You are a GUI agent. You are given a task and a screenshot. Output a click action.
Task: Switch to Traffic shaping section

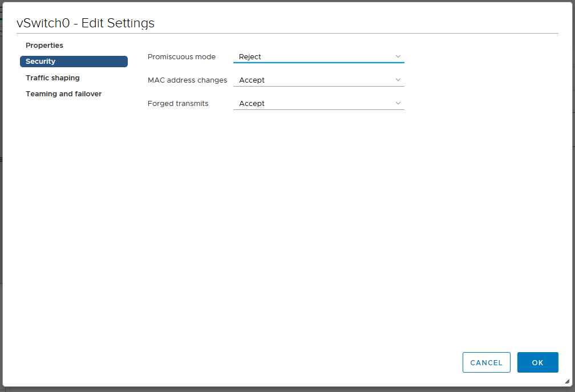pyautogui.click(x=52, y=77)
